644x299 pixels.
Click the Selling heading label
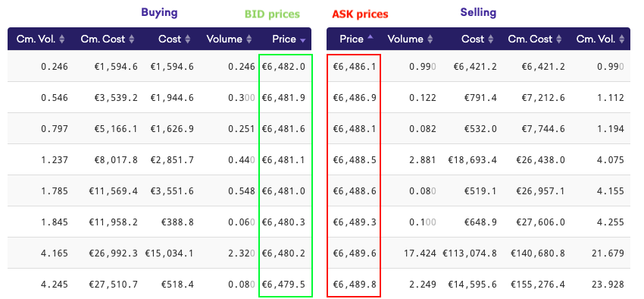click(478, 12)
